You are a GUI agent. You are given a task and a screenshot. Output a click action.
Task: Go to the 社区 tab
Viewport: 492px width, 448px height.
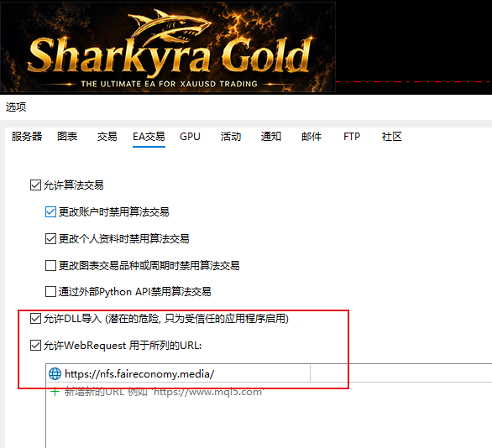392,137
